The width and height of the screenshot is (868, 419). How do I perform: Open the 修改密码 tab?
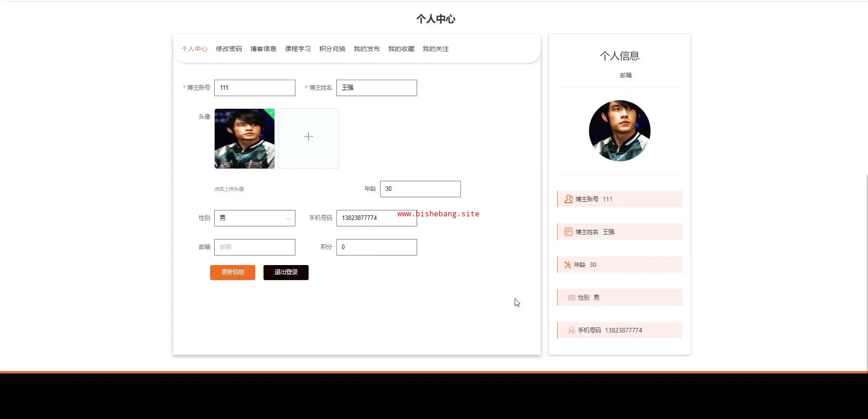pos(229,49)
